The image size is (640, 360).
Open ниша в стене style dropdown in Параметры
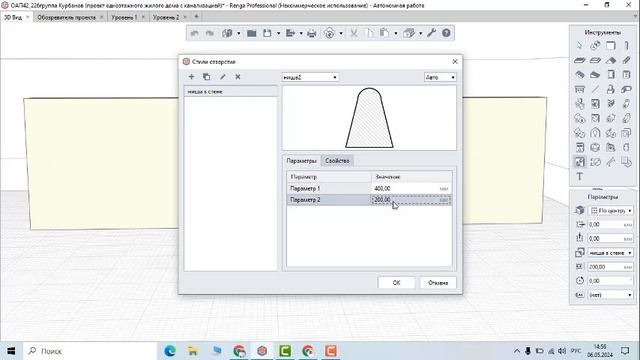click(610, 253)
